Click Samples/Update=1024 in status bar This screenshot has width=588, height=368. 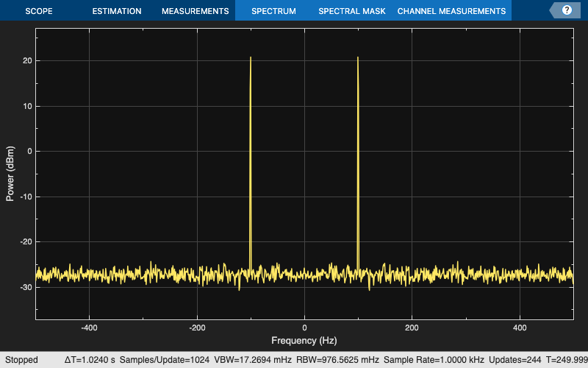[x=164, y=360]
